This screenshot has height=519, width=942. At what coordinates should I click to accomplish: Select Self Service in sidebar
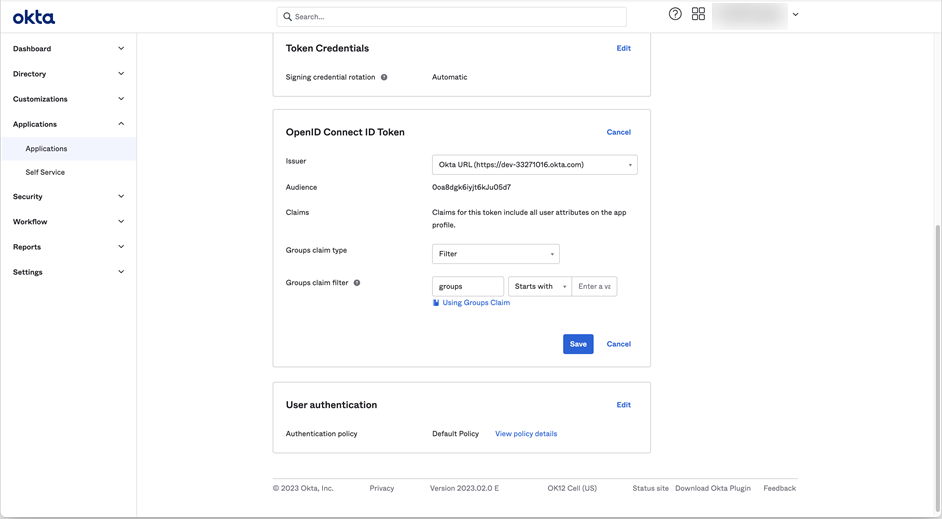coord(68,172)
